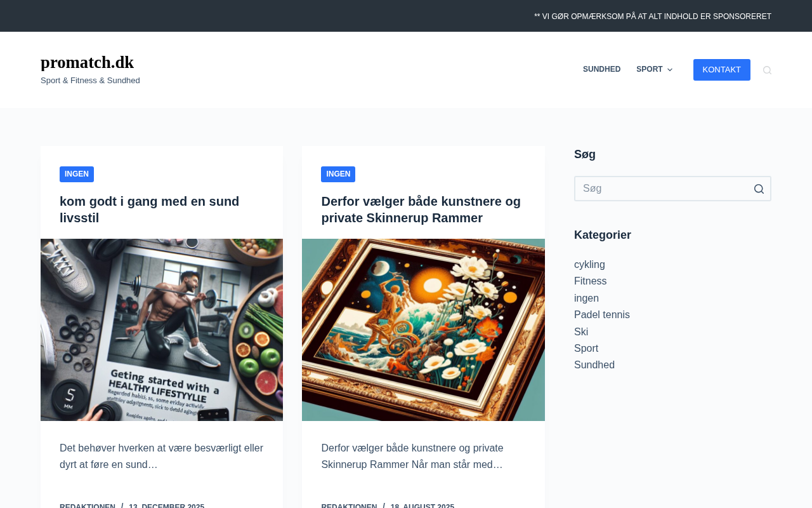Viewport: 812px width, 508px height.
Task: Open the Sundhed category in sidebar
Action: (x=594, y=365)
